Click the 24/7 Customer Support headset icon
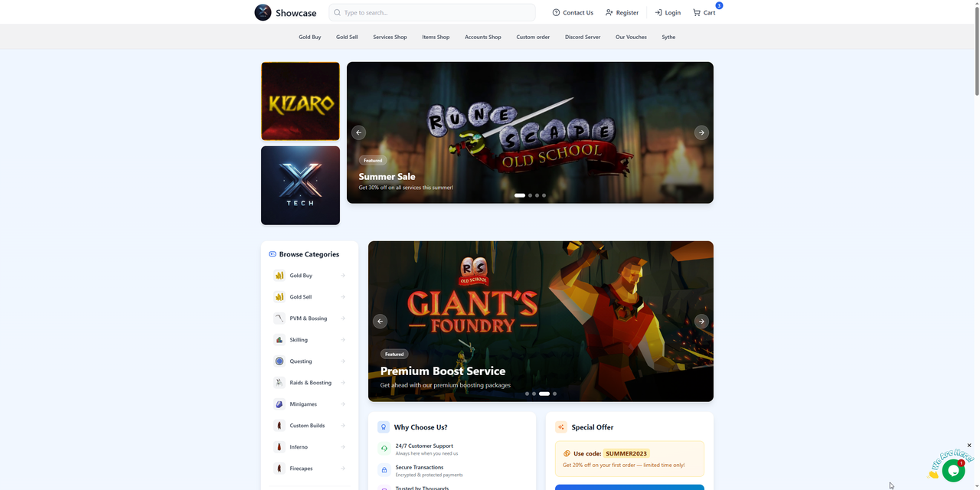 pyautogui.click(x=384, y=449)
